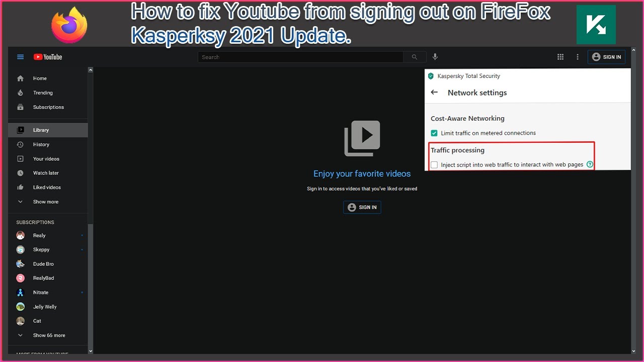Screen dimensions: 644x362
Task: Click the Home icon in sidebar
Action: pyautogui.click(x=20, y=78)
